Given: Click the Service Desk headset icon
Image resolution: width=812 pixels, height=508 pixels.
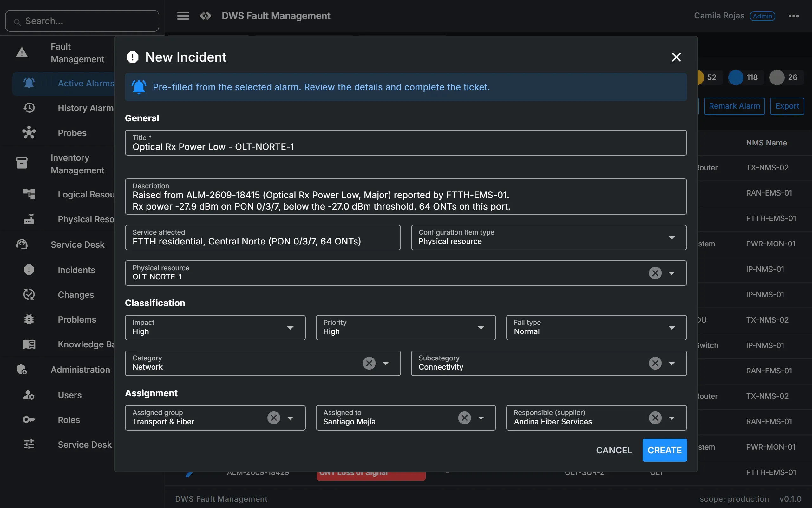Looking at the screenshot, I should coord(22,244).
